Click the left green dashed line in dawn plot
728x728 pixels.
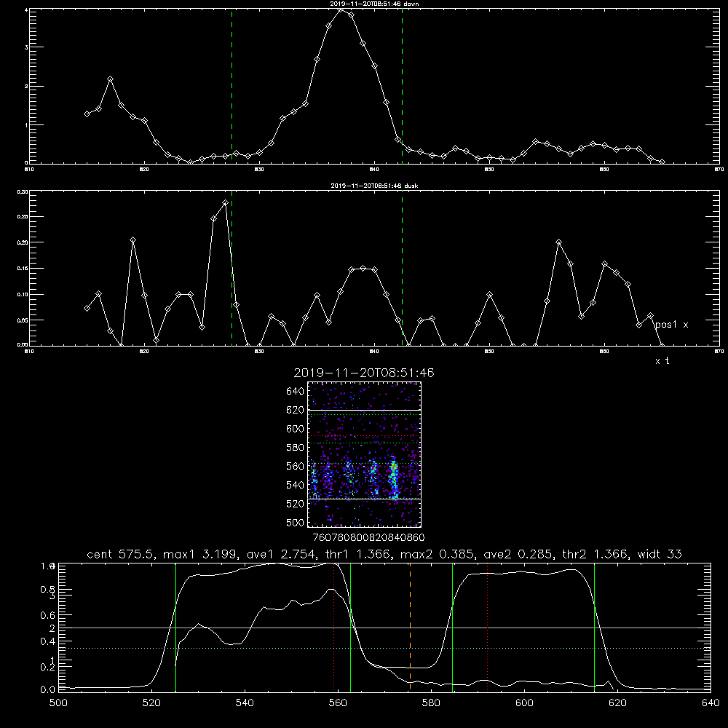[232, 87]
